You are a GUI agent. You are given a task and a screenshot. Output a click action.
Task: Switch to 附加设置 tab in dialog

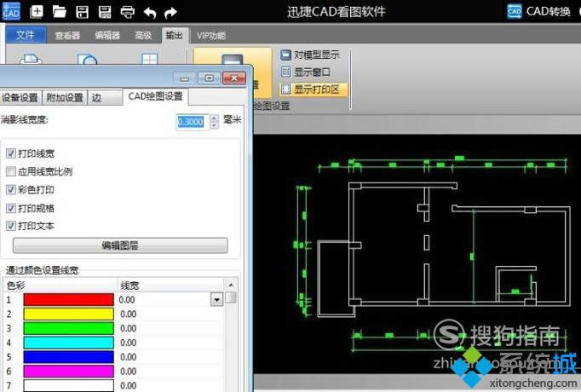click(65, 97)
